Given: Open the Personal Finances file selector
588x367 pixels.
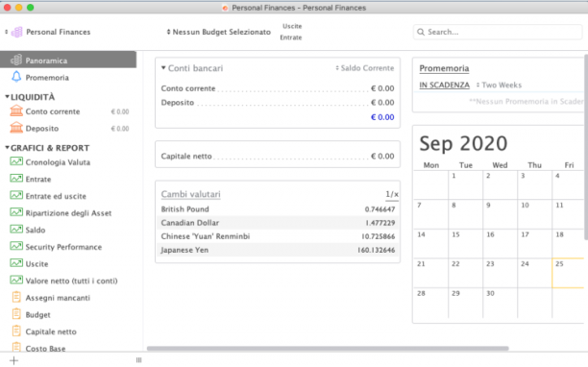Looking at the screenshot, I should tap(7, 32).
